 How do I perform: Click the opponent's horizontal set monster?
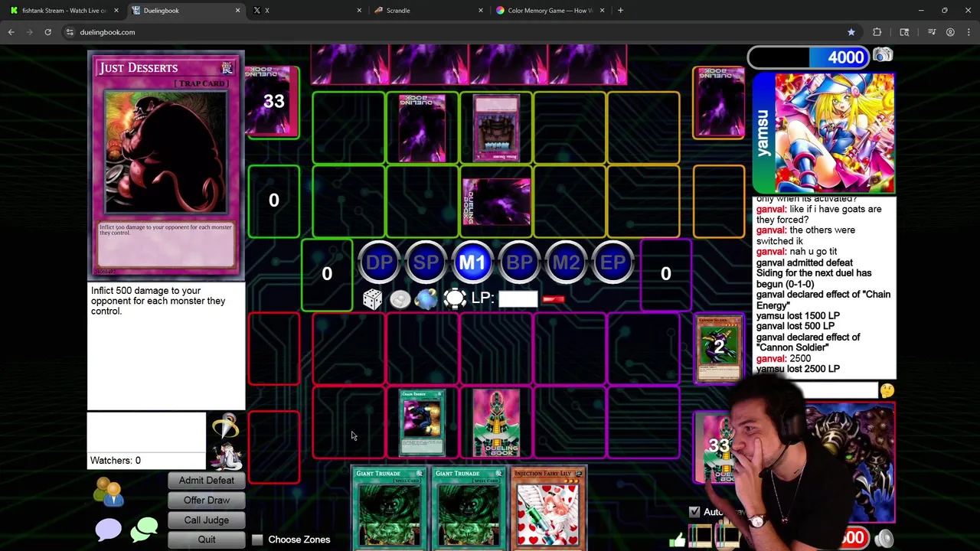(x=496, y=203)
